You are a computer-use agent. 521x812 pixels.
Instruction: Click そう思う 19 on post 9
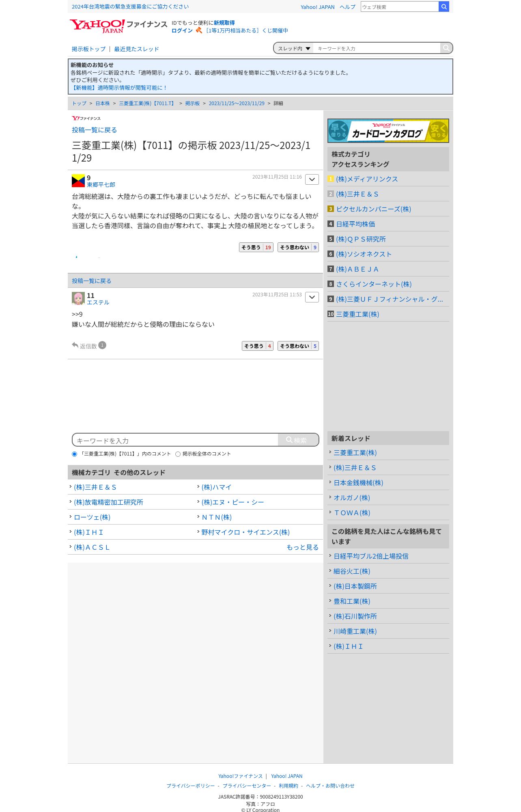click(x=256, y=247)
